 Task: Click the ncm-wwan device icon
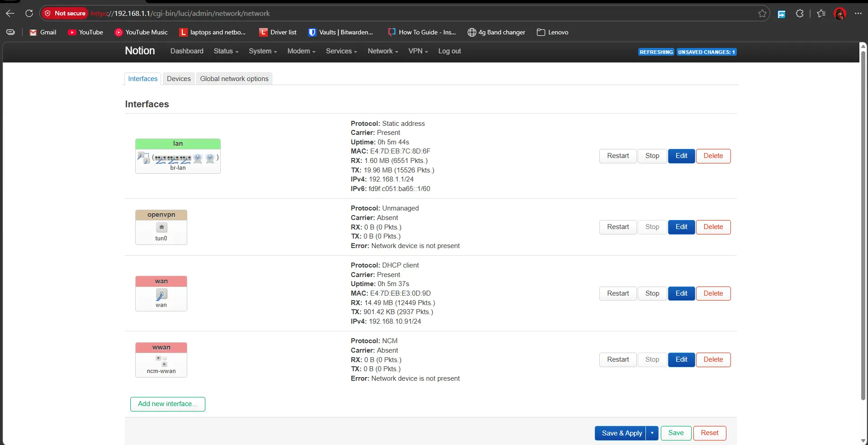click(161, 361)
